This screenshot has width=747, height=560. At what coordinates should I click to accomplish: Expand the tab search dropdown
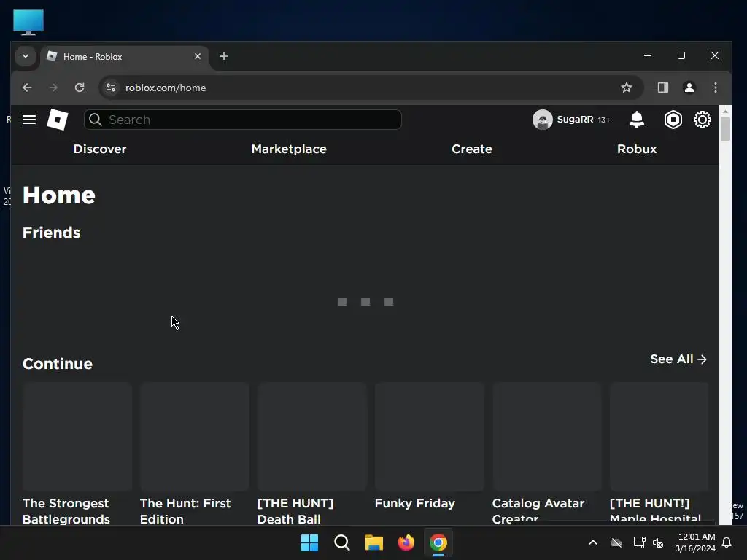[26, 56]
